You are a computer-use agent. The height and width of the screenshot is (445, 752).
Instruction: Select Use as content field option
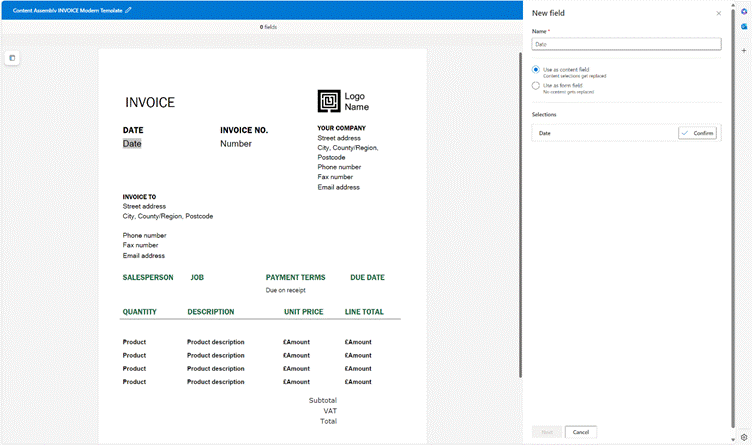pyautogui.click(x=536, y=69)
